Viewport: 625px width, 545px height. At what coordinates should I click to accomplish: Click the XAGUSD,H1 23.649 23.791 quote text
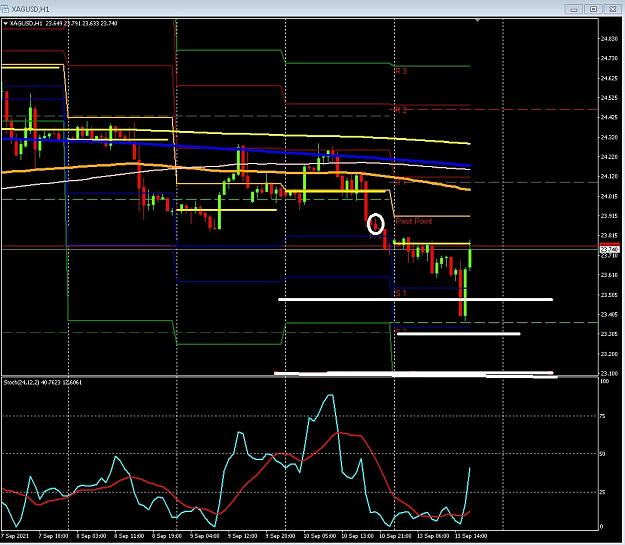63,24
